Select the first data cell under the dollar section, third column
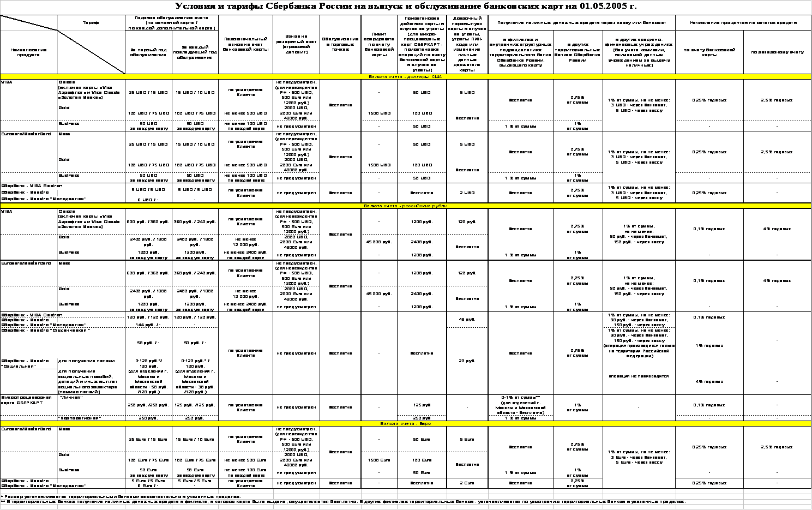812x510 pixels. click(148, 93)
